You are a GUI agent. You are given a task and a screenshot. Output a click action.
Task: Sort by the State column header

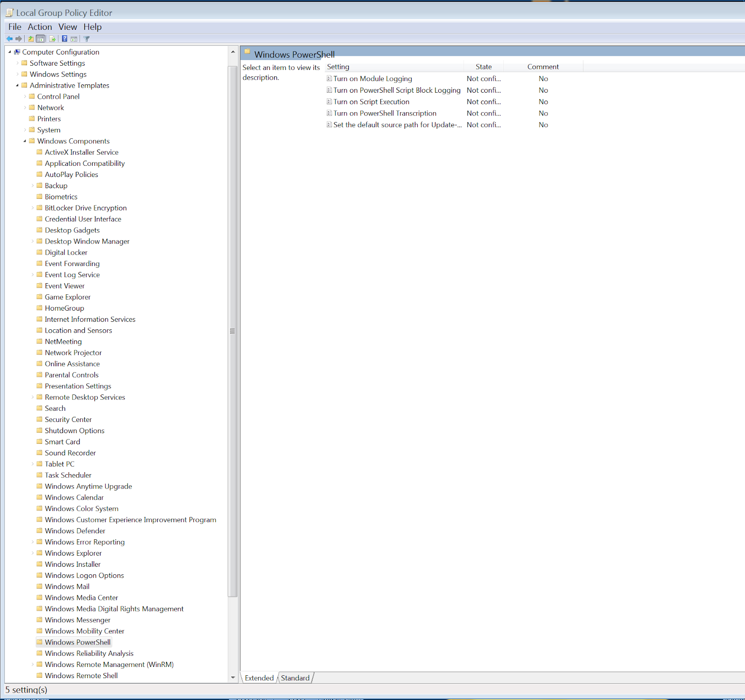pyautogui.click(x=484, y=67)
